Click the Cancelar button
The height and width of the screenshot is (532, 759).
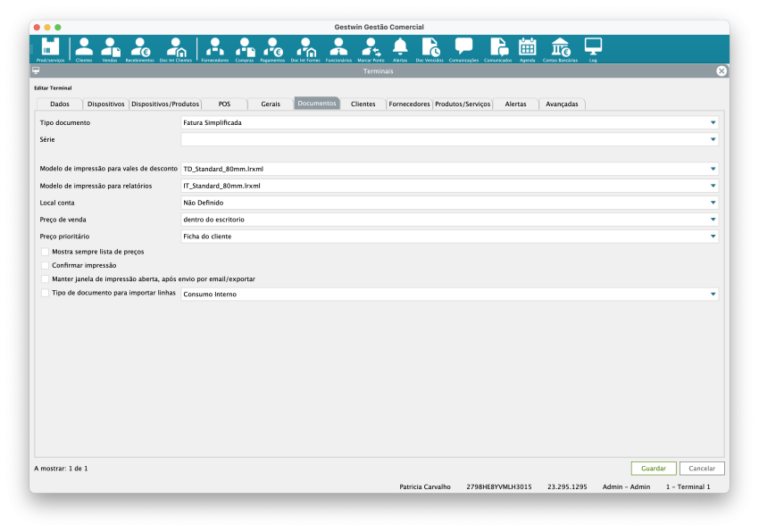[702, 468]
